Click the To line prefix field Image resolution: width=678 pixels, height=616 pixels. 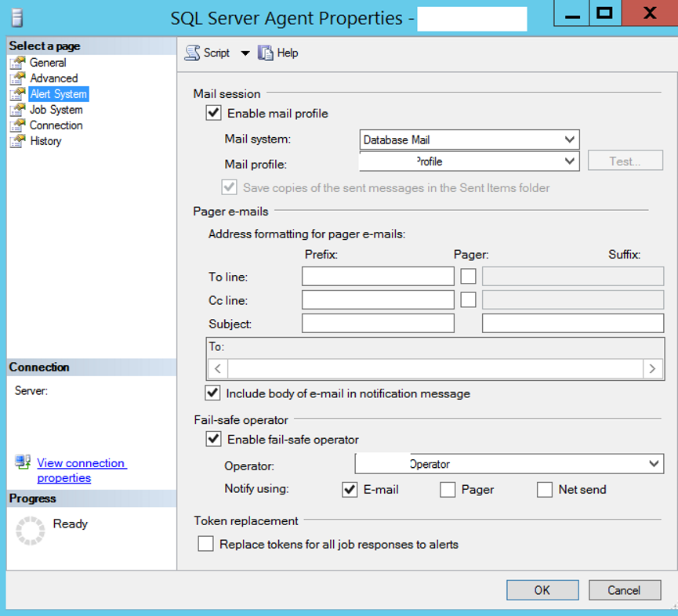378,276
